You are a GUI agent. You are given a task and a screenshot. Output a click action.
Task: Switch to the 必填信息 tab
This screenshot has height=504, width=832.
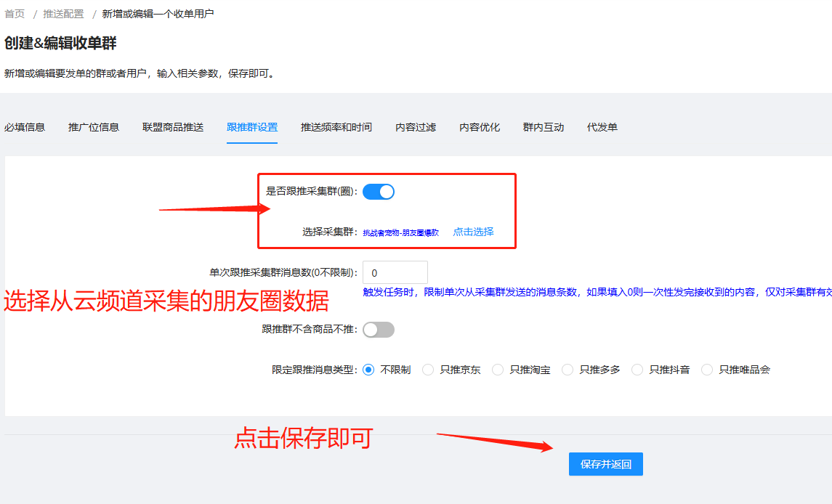tap(25, 127)
